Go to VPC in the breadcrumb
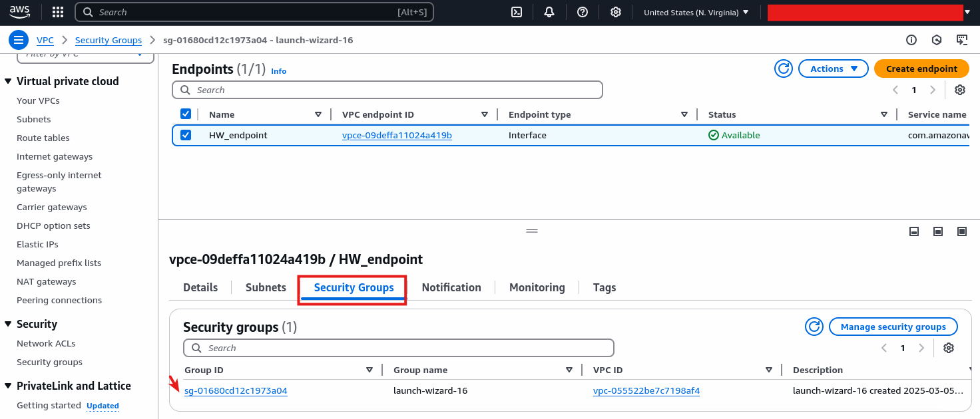The width and height of the screenshot is (980, 419). [x=45, y=40]
